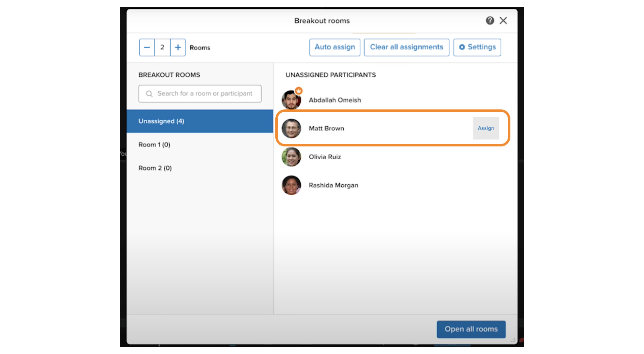This screenshot has width=644, height=354.
Task: Select Room 2 (0) in the list
Action: (x=155, y=168)
